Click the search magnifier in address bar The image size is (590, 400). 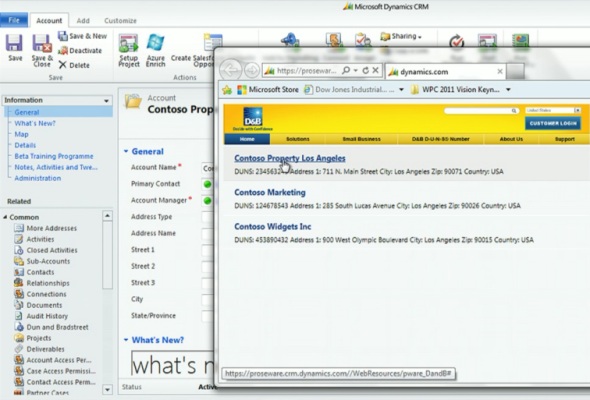click(x=346, y=70)
